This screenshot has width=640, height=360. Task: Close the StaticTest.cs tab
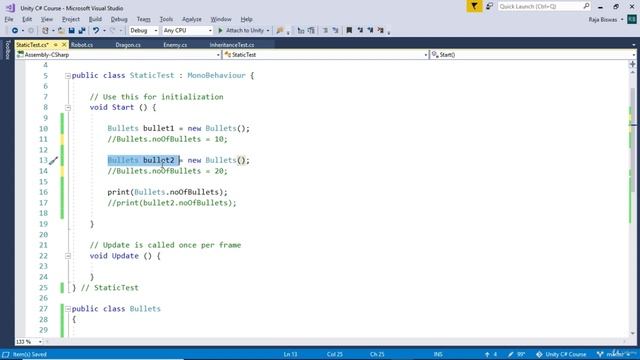pyautogui.click(x=64, y=44)
